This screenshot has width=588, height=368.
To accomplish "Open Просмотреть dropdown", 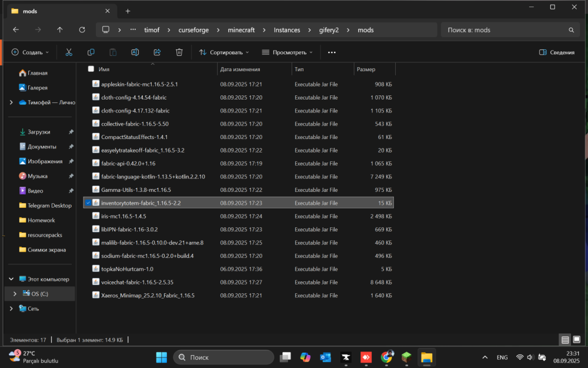I will [x=288, y=52].
